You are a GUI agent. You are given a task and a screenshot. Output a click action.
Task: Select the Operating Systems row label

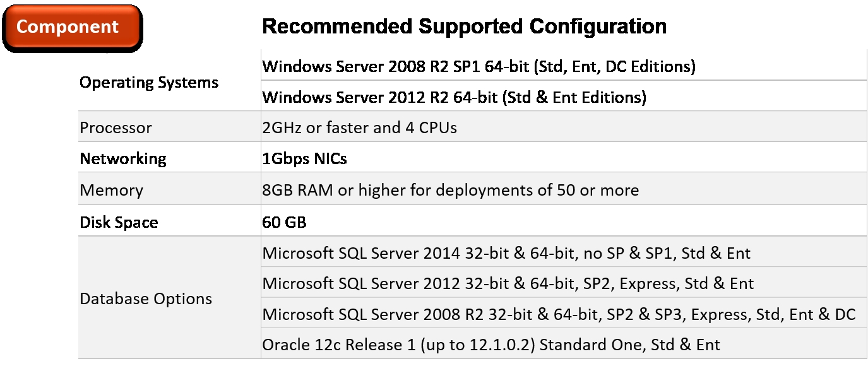click(149, 83)
